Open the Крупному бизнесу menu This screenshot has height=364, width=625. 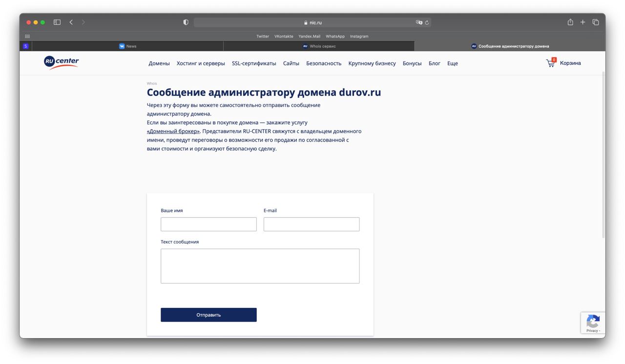point(372,63)
